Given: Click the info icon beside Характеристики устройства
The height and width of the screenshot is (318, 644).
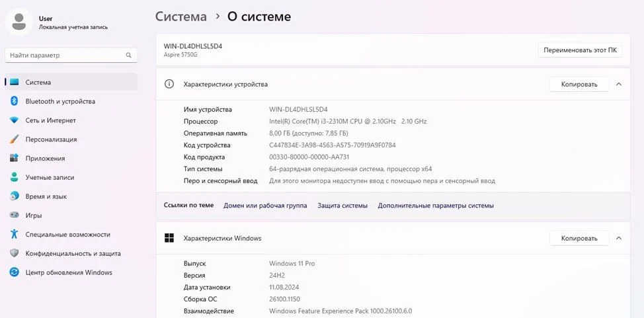Looking at the screenshot, I should pyautogui.click(x=169, y=84).
